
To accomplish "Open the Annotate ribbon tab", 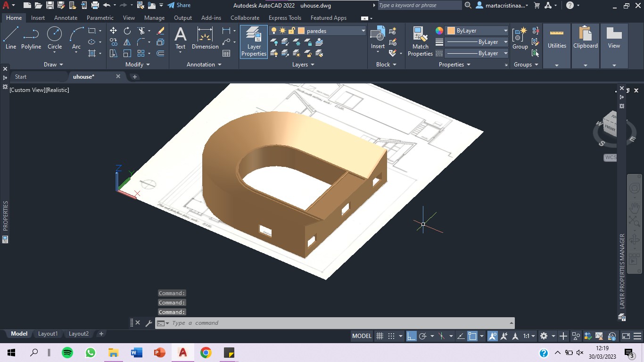I will coord(66,18).
